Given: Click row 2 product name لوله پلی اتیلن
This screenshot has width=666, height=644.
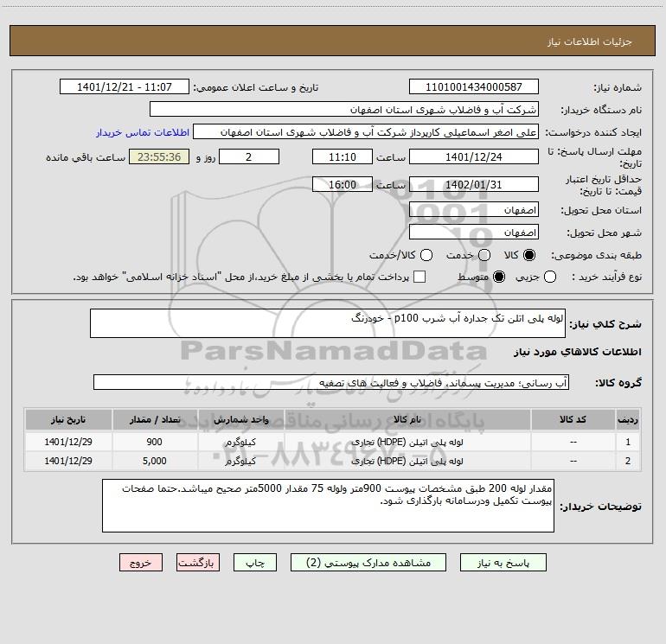Looking at the screenshot, I should [407, 461].
